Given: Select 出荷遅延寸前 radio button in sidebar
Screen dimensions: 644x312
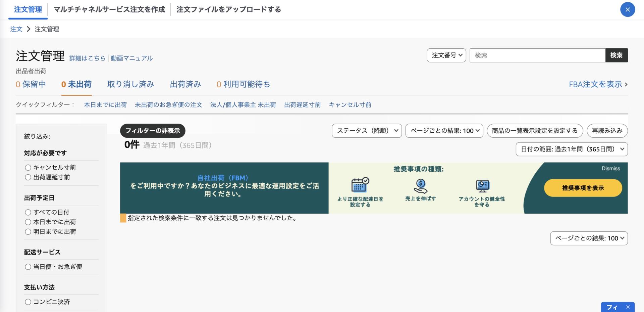Looking at the screenshot, I should pyautogui.click(x=28, y=177).
